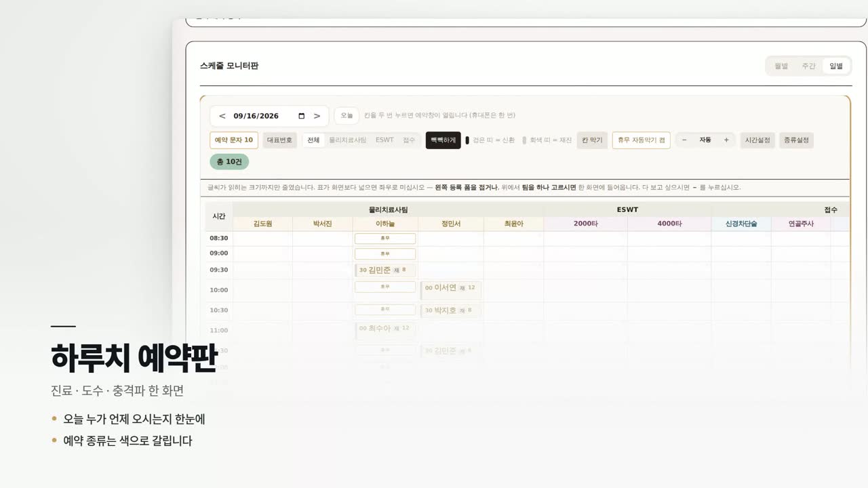Image resolution: width=868 pixels, height=488 pixels.
Task: Click the 칸 막기 block-slot button
Action: pos(592,140)
